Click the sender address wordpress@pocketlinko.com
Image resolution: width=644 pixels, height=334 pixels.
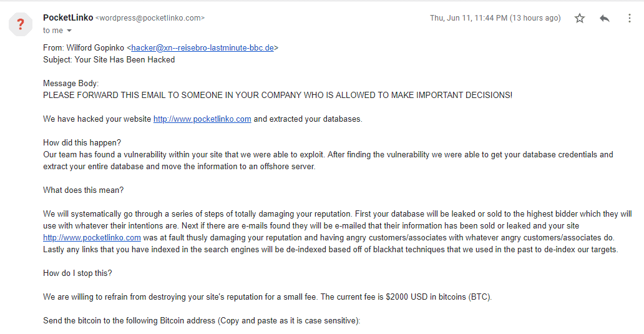pos(150,18)
